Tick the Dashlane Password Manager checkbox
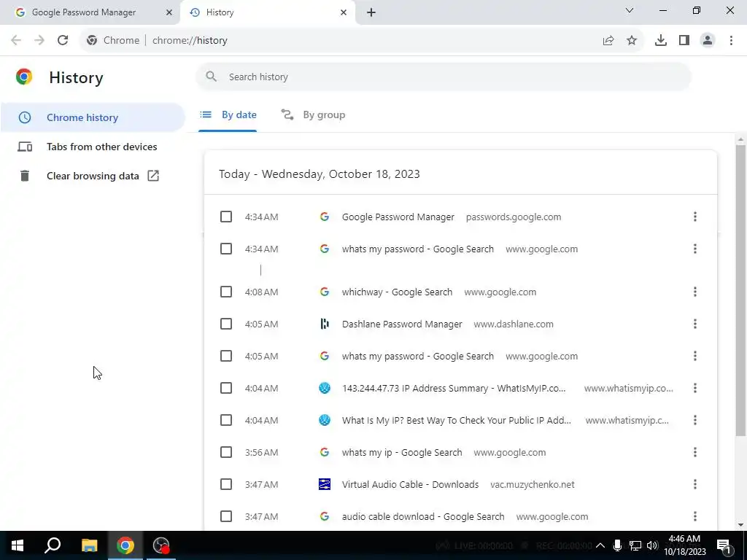This screenshot has width=747, height=560. coord(226,324)
